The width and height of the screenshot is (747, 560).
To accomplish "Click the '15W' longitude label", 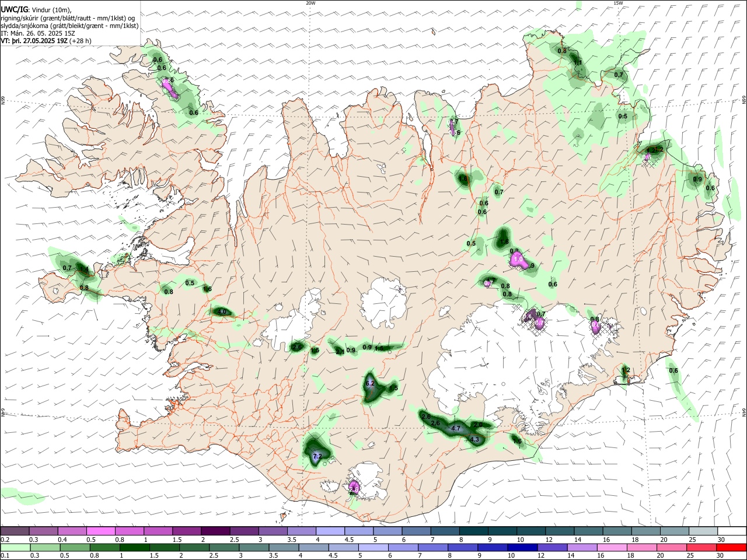I will tap(618, 3).
